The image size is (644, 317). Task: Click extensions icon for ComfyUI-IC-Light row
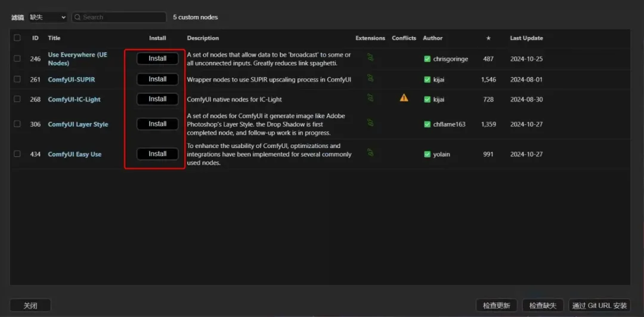(370, 98)
